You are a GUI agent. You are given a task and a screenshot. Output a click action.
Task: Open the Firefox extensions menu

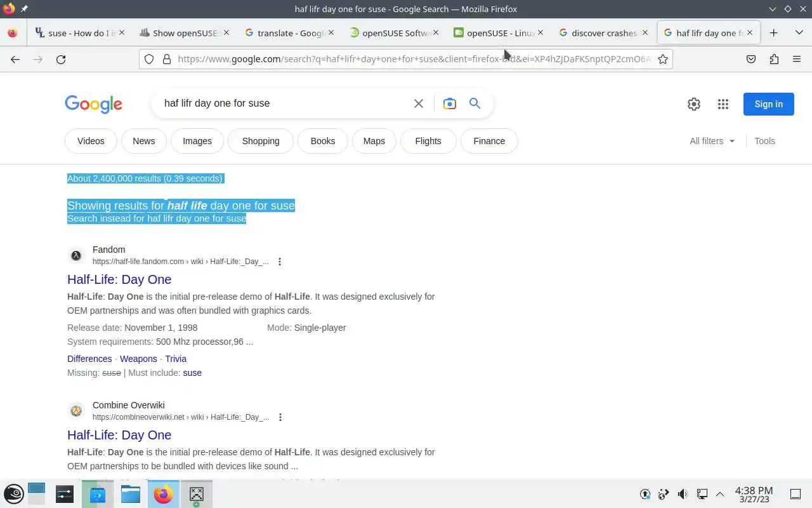pos(774,59)
